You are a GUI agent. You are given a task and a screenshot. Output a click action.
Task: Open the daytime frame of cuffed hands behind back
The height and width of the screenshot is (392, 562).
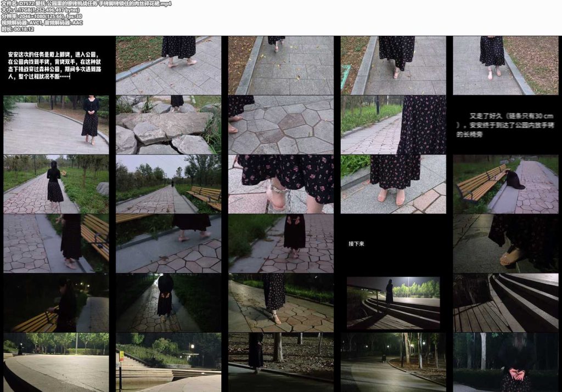pos(280,243)
